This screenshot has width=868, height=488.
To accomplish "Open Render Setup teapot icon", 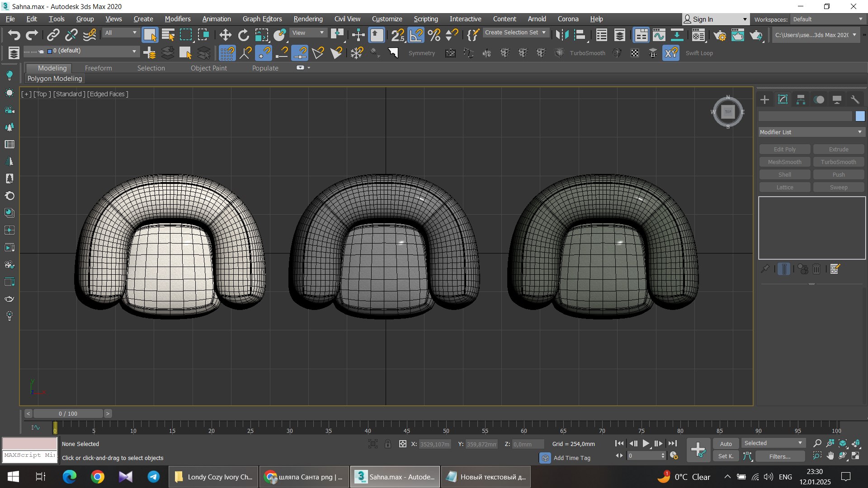I will [x=719, y=35].
